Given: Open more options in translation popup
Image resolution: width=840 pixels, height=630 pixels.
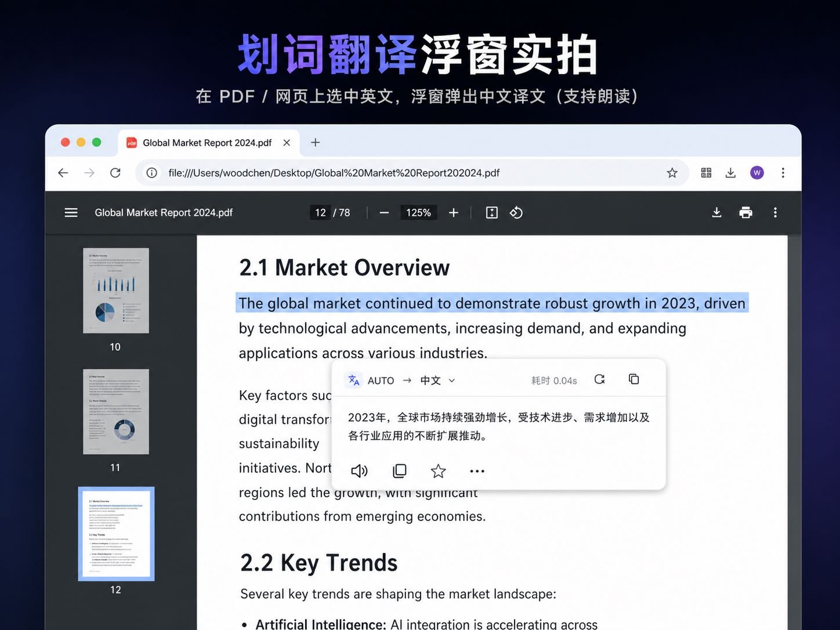Looking at the screenshot, I should [477, 471].
